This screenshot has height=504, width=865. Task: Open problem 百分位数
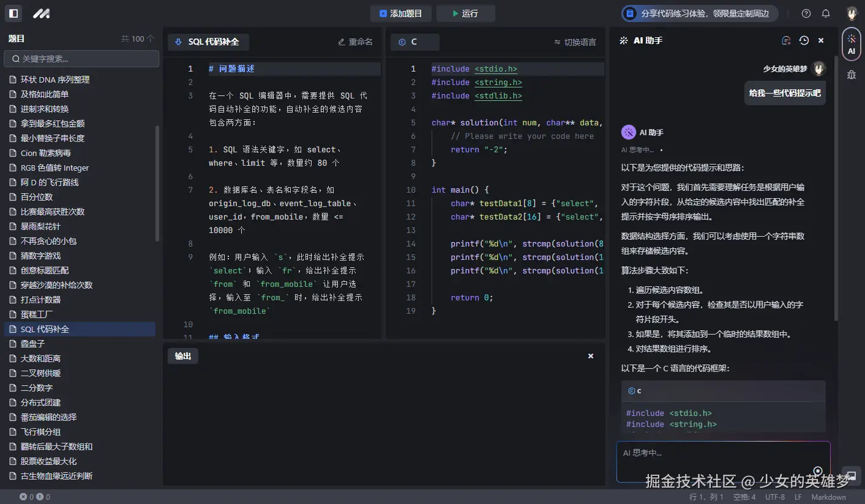tap(80, 197)
